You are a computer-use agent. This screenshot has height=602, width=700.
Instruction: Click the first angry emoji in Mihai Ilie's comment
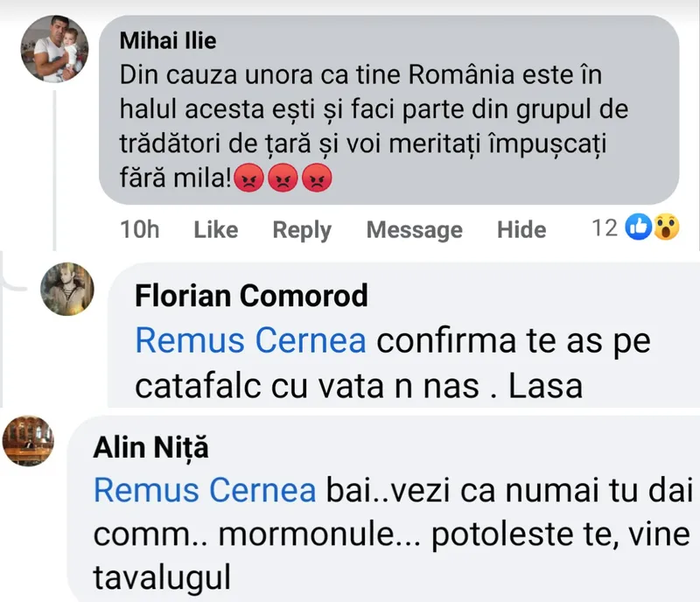pos(249,178)
